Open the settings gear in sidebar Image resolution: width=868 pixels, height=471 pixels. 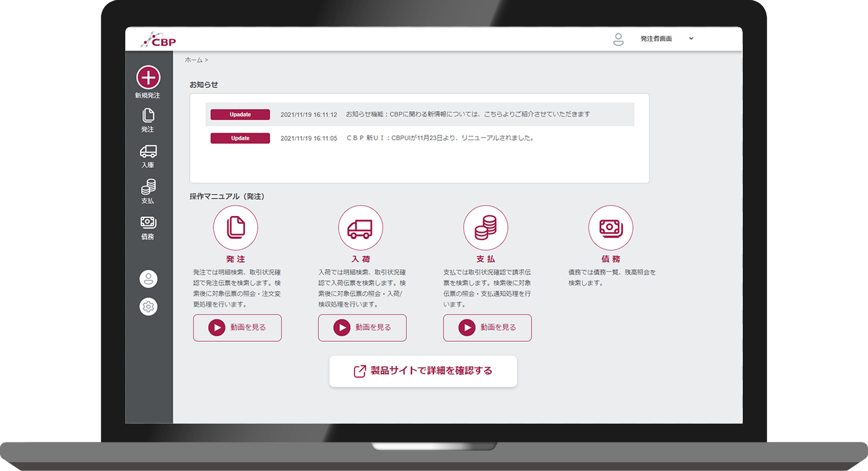tap(148, 307)
